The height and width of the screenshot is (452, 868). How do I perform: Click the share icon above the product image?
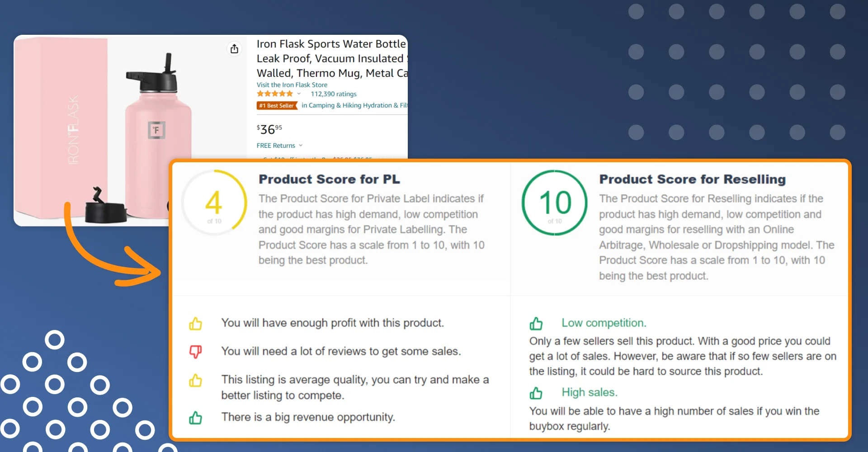click(x=234, y=48)
